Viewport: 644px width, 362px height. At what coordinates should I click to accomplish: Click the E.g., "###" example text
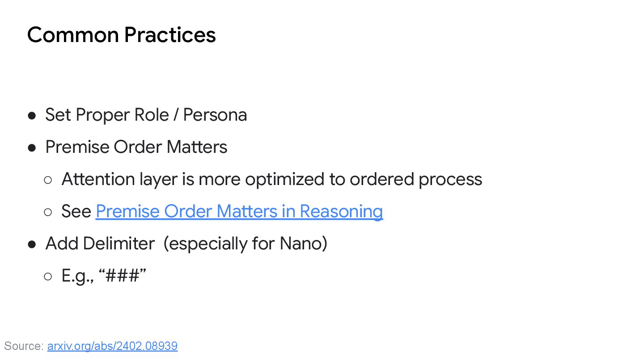coord(104,276)
